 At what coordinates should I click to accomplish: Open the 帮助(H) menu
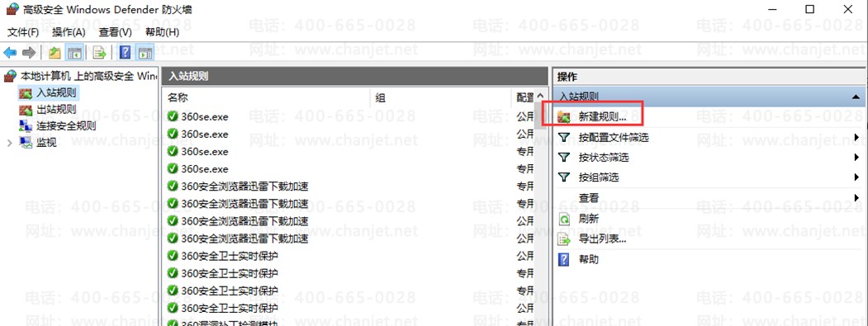162,32
